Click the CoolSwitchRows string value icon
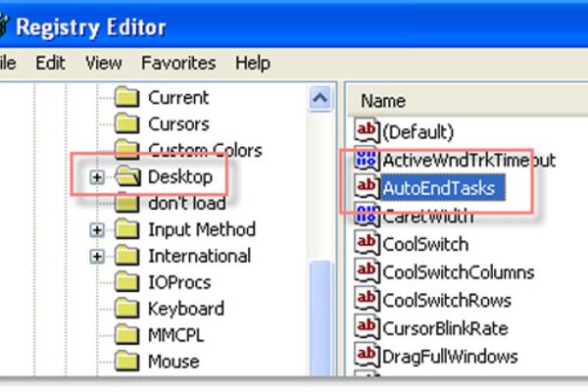 point(367,300)
